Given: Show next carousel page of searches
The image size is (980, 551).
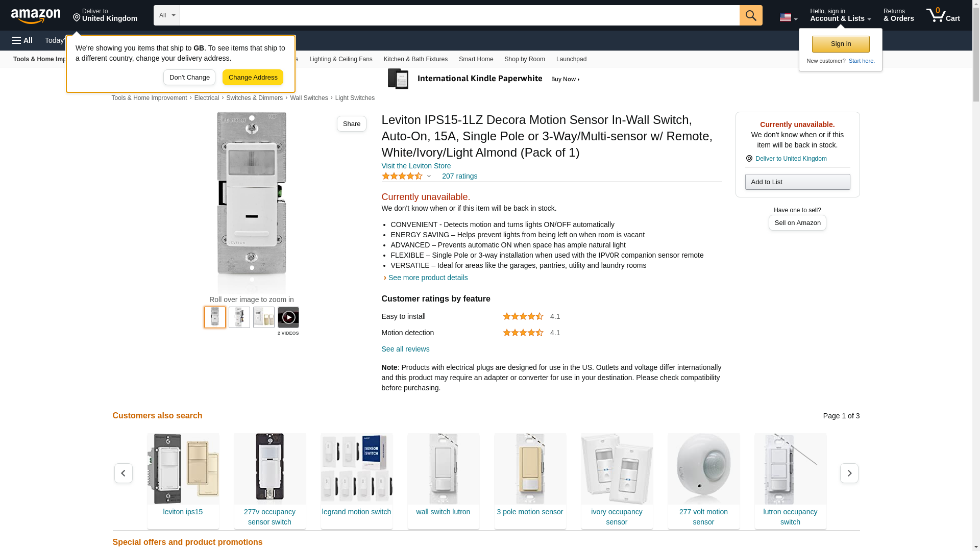Looking at the screenshot, I should (x=849, y=473).
